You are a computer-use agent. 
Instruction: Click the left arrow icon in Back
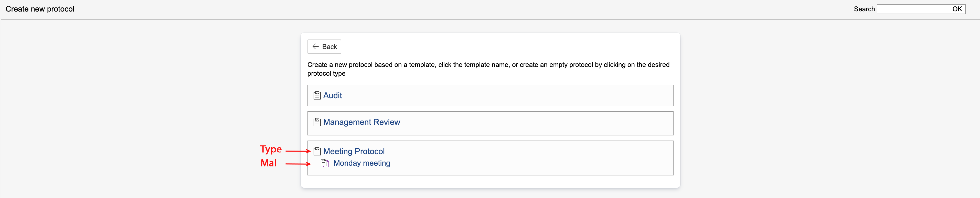pos(315,46)
